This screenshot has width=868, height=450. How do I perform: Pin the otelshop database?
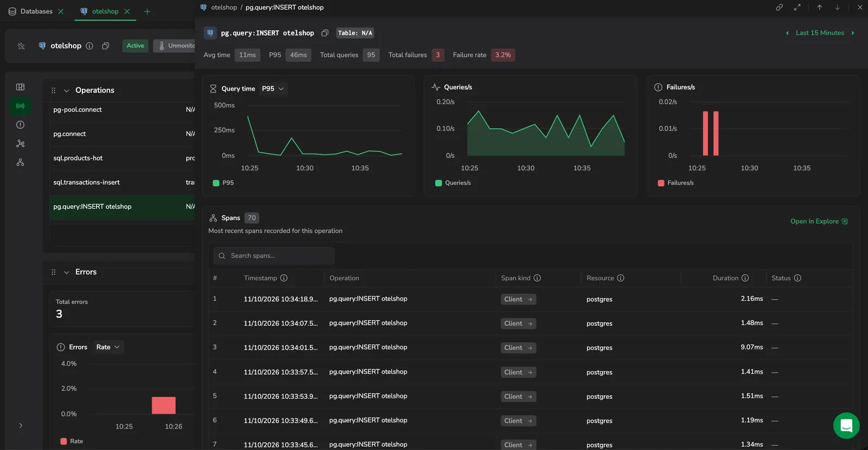click(21, 46)
